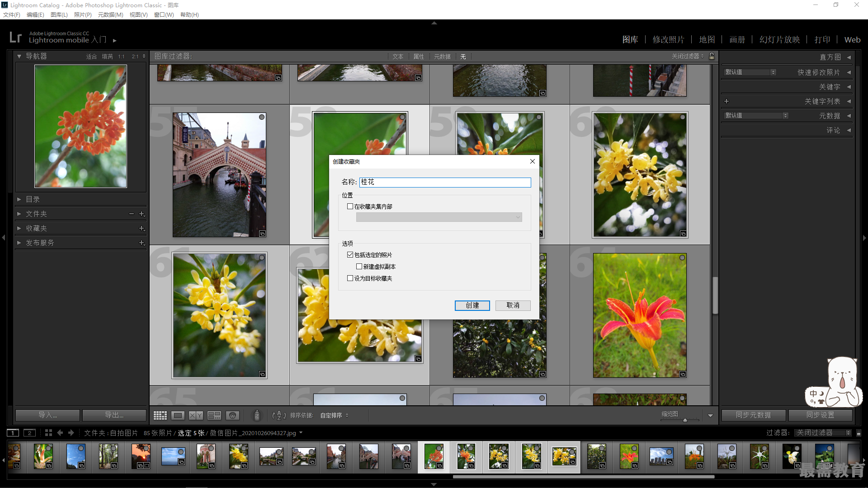Toggle sort direction A-Z icon

pyautogui.click(x=279, y=415)
